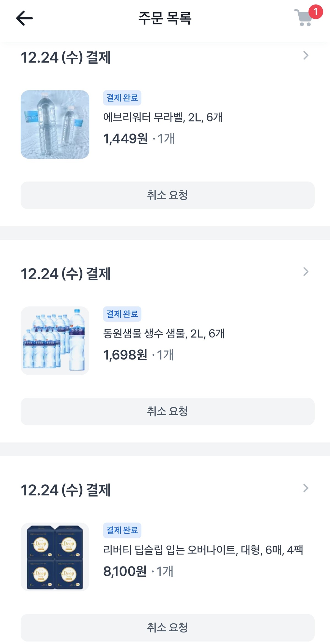Expand third 12.24 order details chevron
330x644 pixels.
click(x=306, y=488)
